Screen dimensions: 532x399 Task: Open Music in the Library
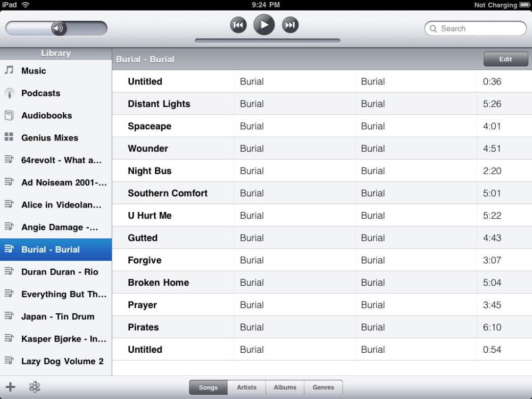coord(56,71)
